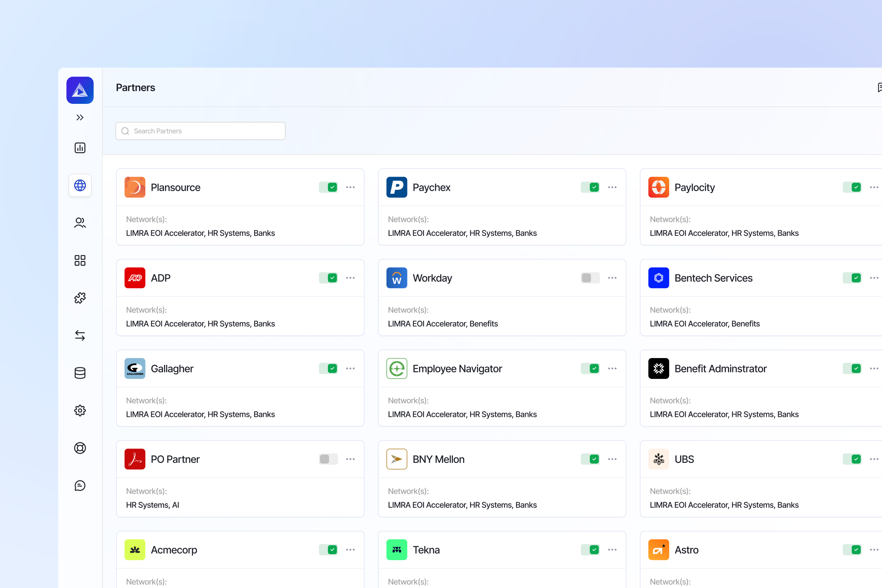Open the lifebuoy support sidebar icon
This screenshot has height=588, width=882.
(x=80, y=448)
